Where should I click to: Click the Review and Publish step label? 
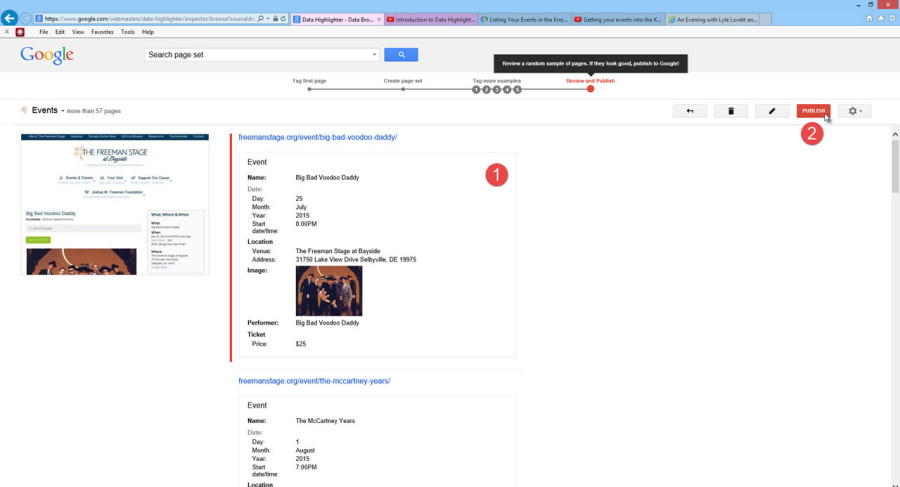pyautogui.click(x=590, y=81)
